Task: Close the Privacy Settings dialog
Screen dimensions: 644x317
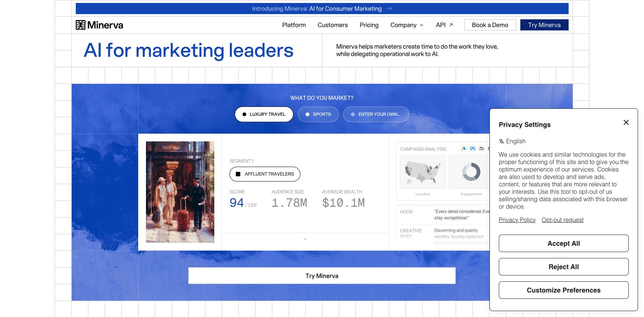Action: click(x=626, y=122)
